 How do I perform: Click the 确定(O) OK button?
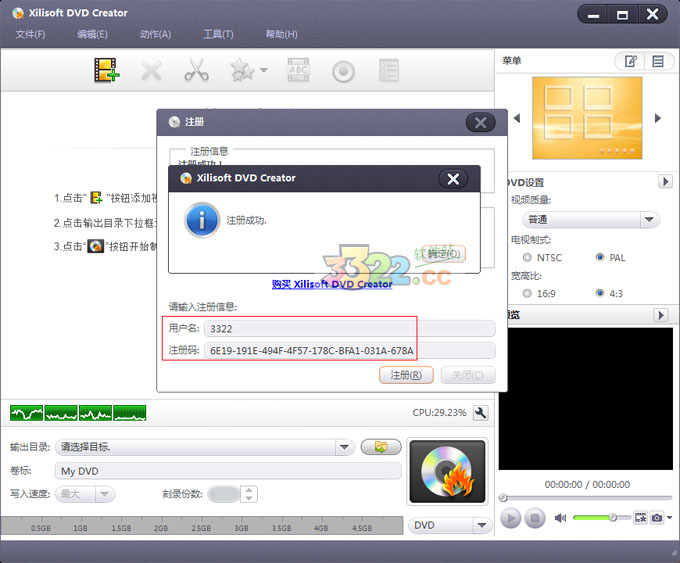pos(443,254)
